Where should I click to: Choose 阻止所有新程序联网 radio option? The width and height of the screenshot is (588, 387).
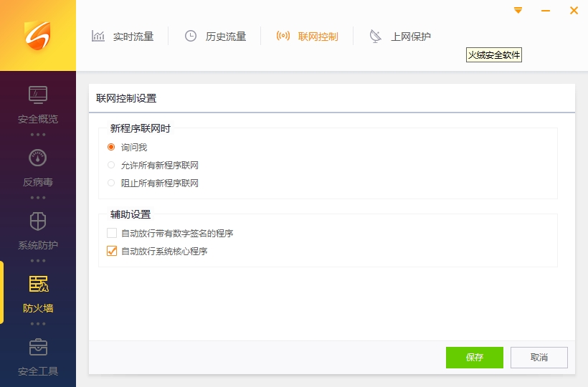coord(111,183)
